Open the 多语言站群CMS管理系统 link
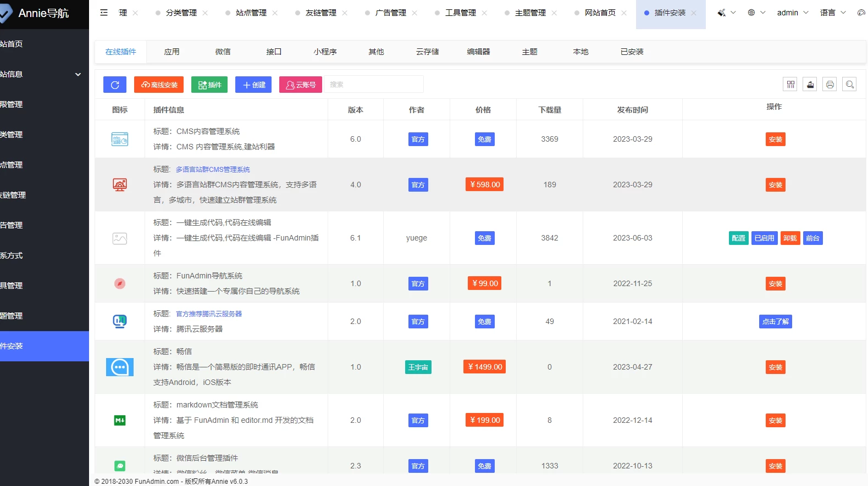 point(213,170)
